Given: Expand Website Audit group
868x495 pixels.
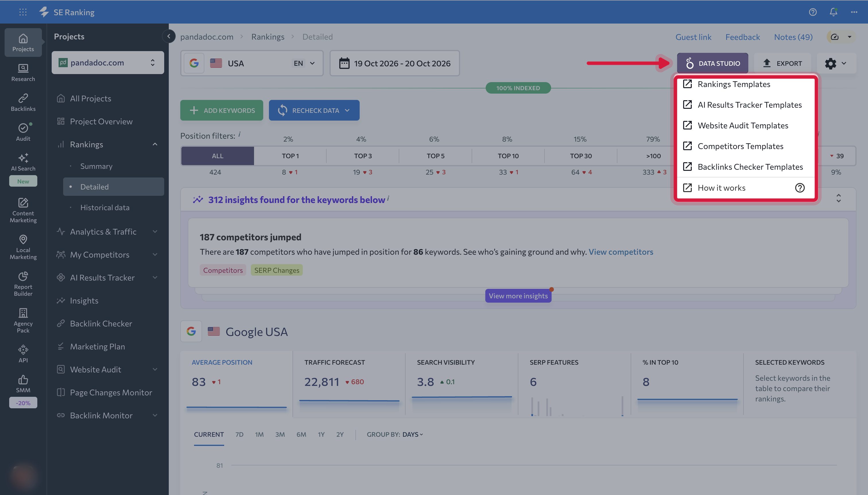Looking at the screenshot, I should (x=155, y=370).
